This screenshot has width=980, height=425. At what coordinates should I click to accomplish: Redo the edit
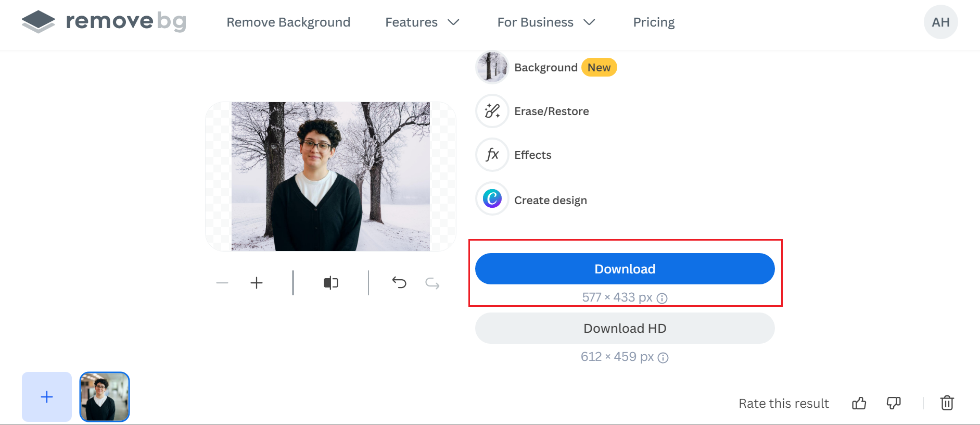point(432,283)
